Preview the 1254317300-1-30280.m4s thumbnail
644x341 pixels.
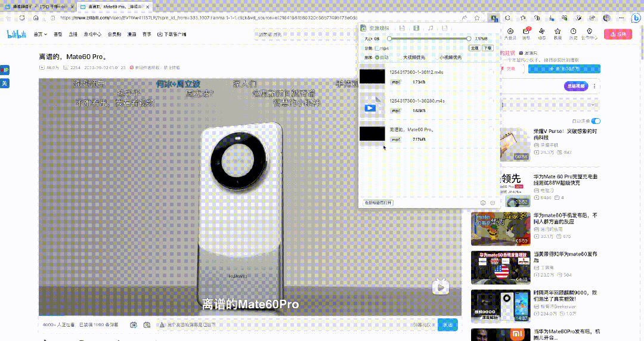coord(372,105)
